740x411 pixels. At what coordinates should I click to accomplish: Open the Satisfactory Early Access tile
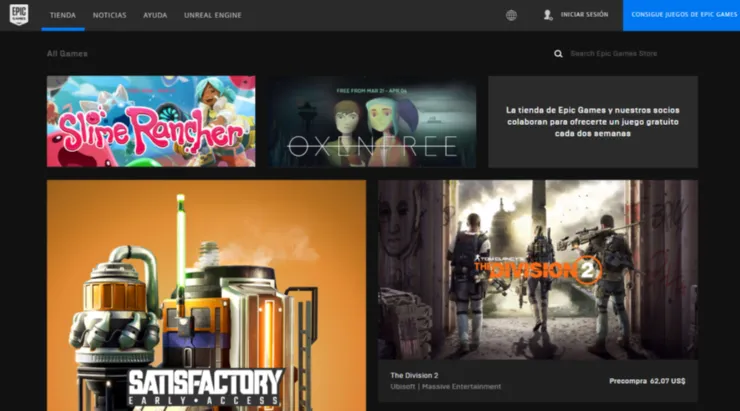[x=206, y=295]
